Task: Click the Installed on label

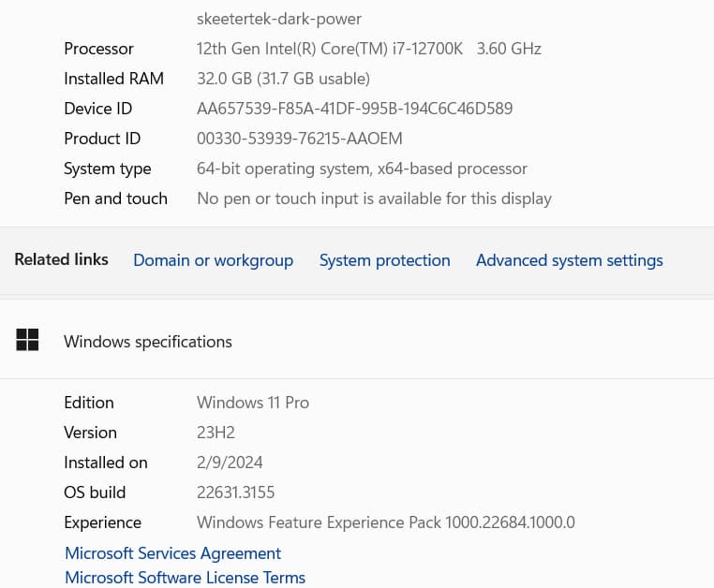Action: click(x=106, y=463)
